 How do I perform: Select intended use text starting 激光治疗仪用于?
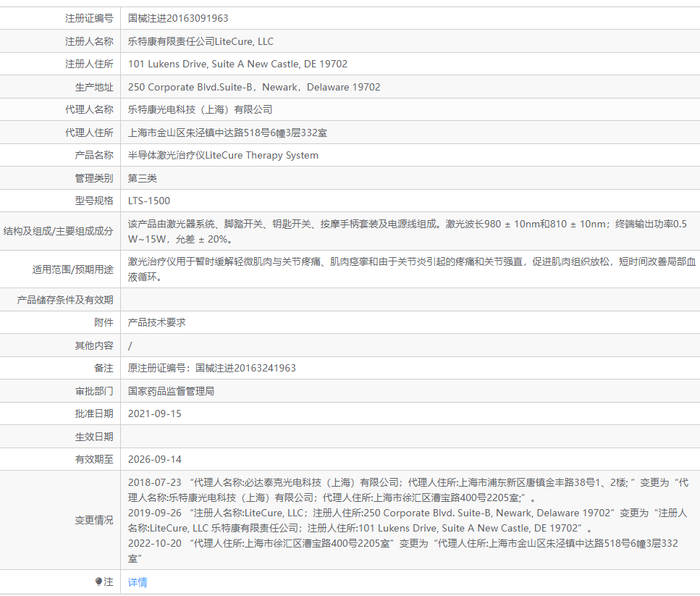coord(412,269)
